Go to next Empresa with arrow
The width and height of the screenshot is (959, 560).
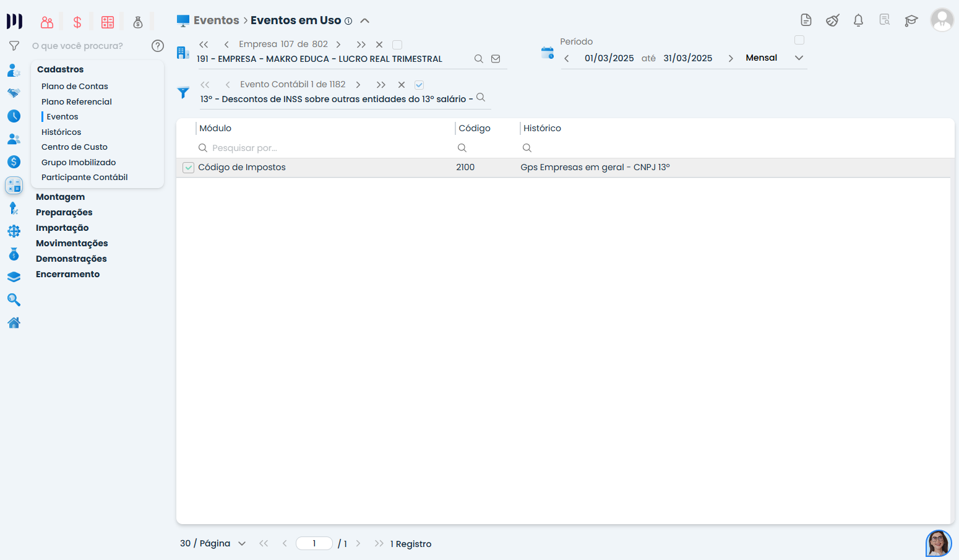pos(338,45)
